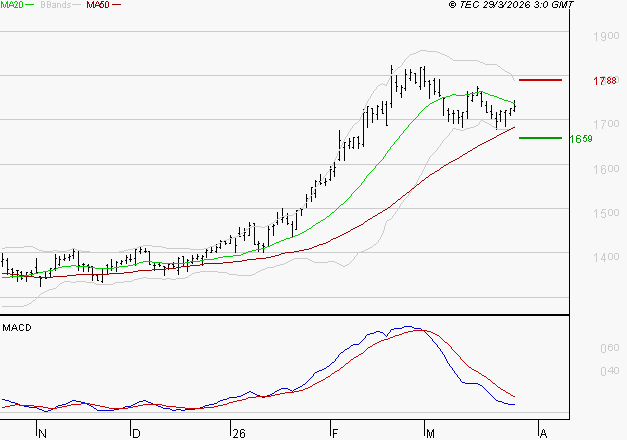Click the 040 MACD axis label
627x440 pixels.
(610, 371)
